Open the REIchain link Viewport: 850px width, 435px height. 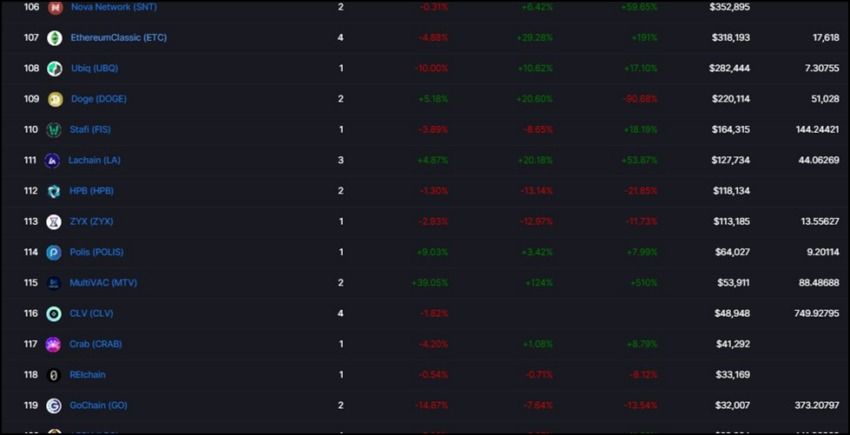[87, 375]
